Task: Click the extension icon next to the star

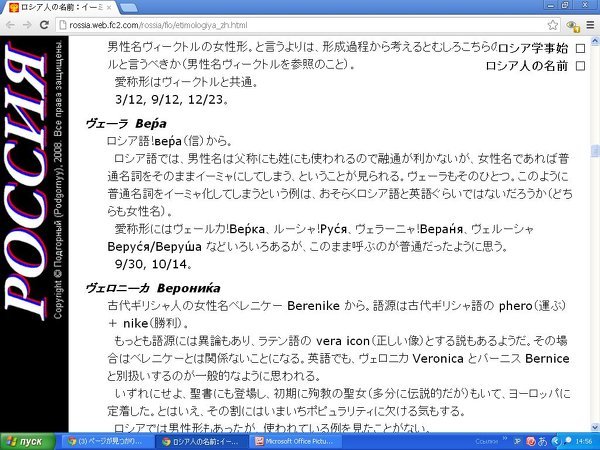Action: click(x=571, y=23)
